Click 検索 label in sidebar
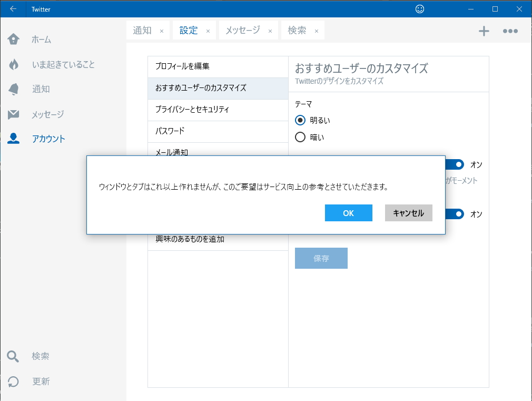 point(41,356)
